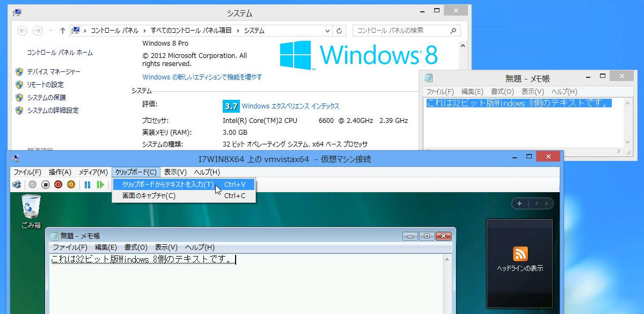Click selected text in Windows 8 メモ帳
644x314 pixels.
[519, 103]
